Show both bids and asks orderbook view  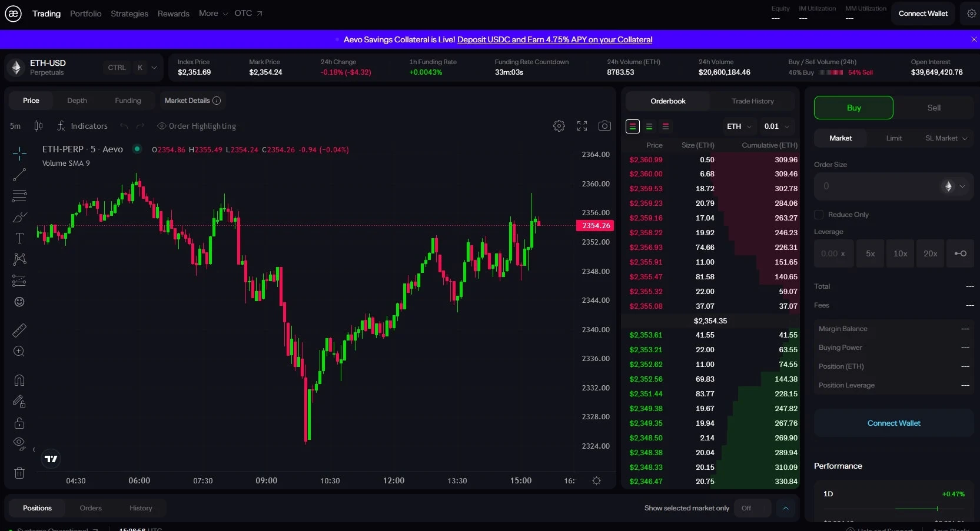(633, 126)
